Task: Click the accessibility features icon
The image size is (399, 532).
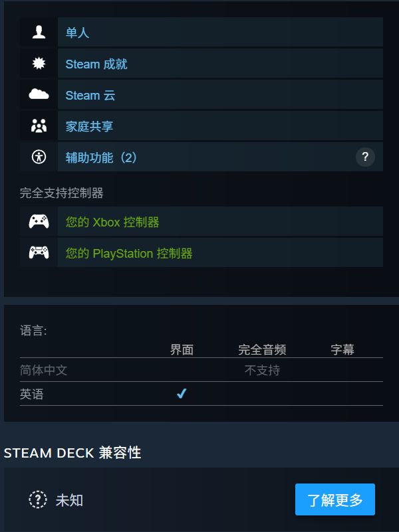Action: click(x=39, y=157)
